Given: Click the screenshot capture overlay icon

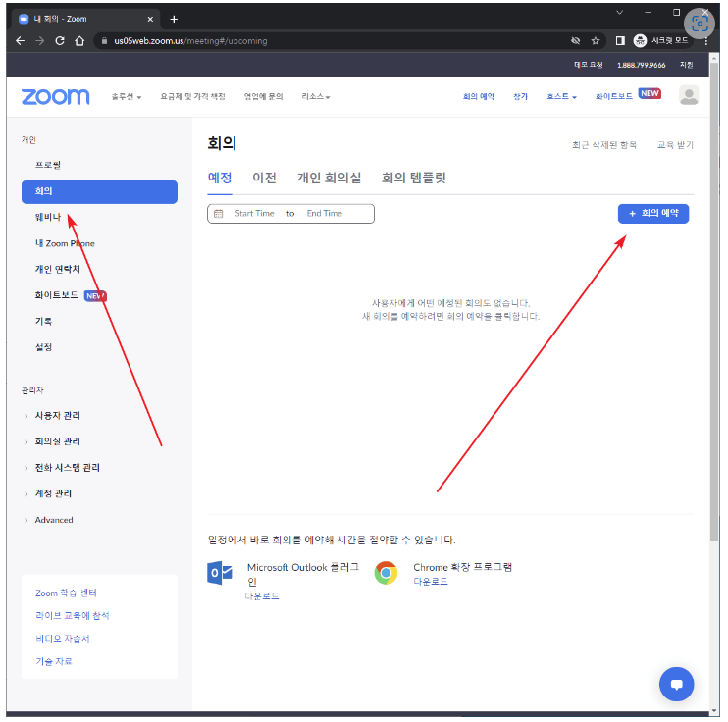Looking at the screenshot, I should (700, 24).
